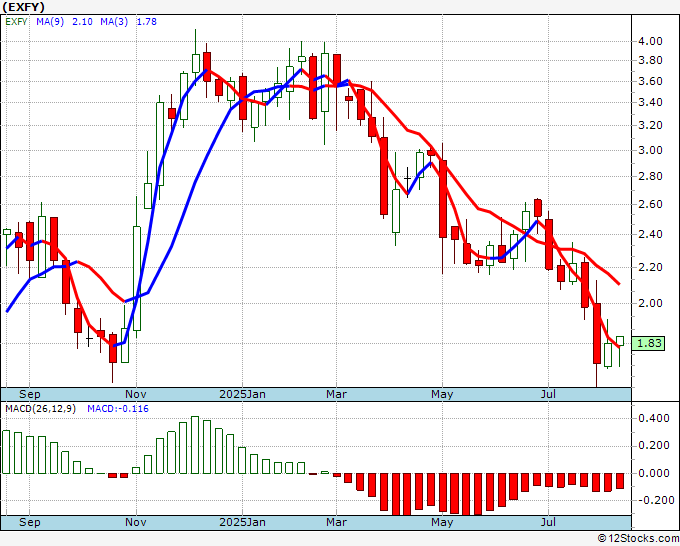680x546 pixels.
Task: Click May on the price chart time axis
Action: coord(442,394)
